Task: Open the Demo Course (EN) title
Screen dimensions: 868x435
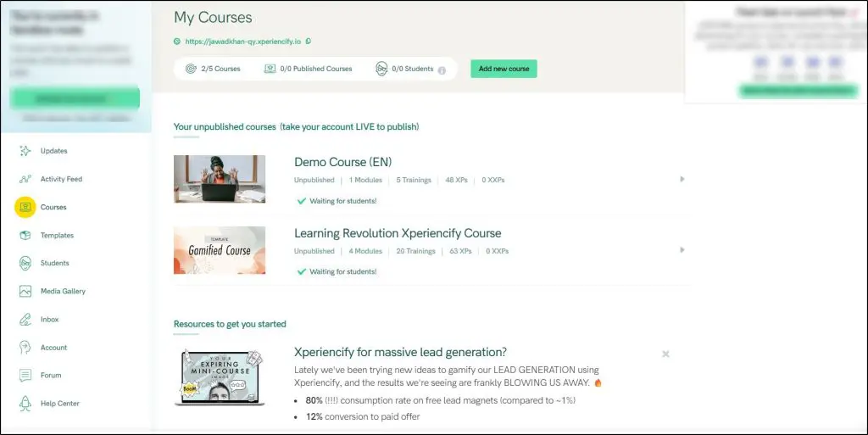Action: click(342, 162)
